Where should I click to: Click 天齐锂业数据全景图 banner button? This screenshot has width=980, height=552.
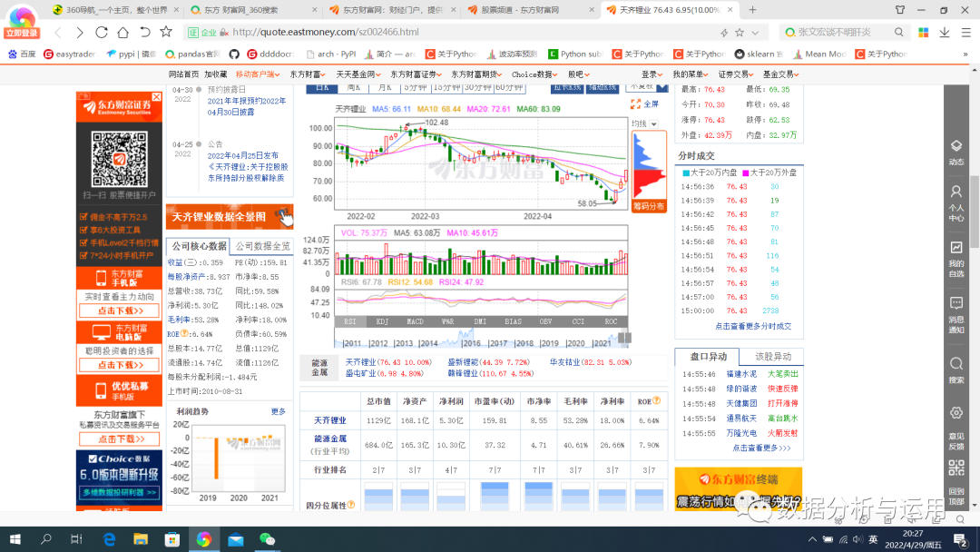(x=230, y=217)
